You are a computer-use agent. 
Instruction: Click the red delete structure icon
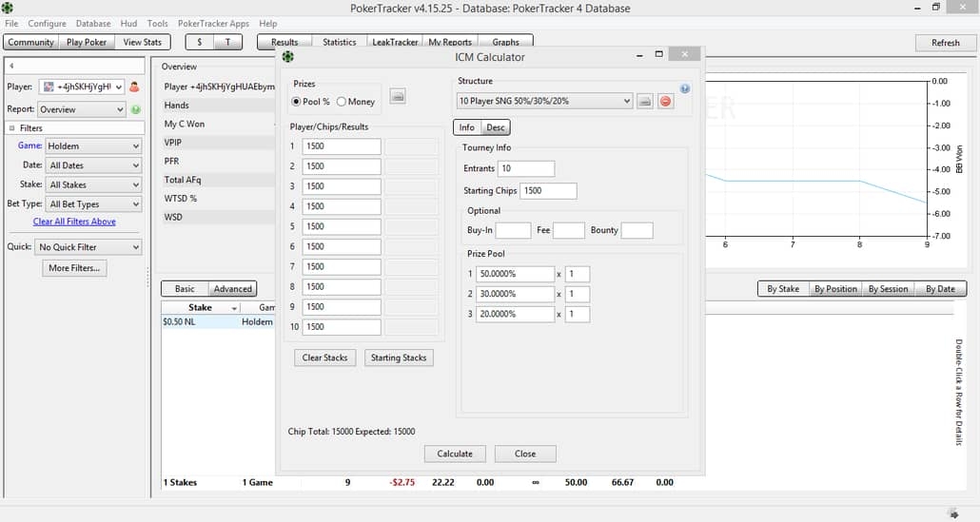666,101
